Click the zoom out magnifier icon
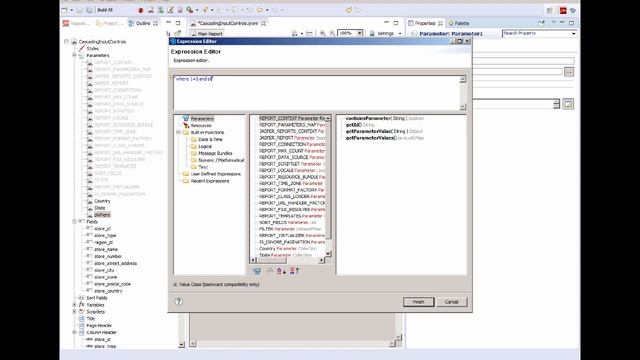This screenshot has height=360, width=640. pyautogui.click(x=332, y=33)
